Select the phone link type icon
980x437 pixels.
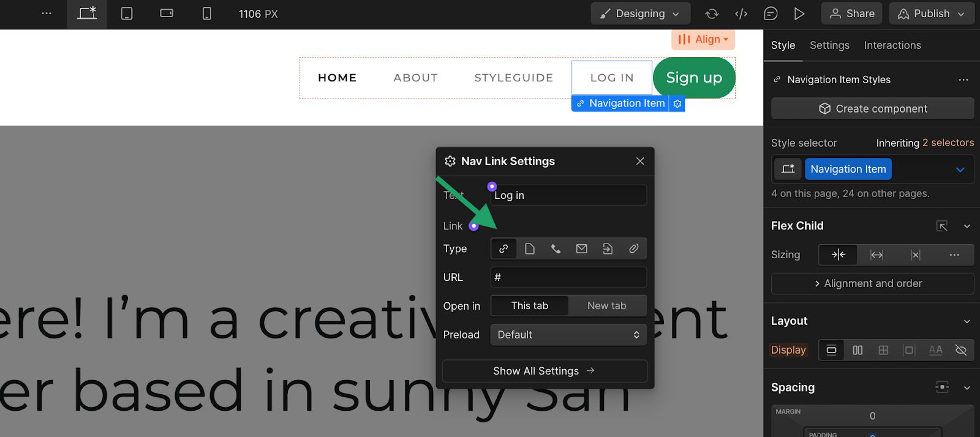coord(556,248)
